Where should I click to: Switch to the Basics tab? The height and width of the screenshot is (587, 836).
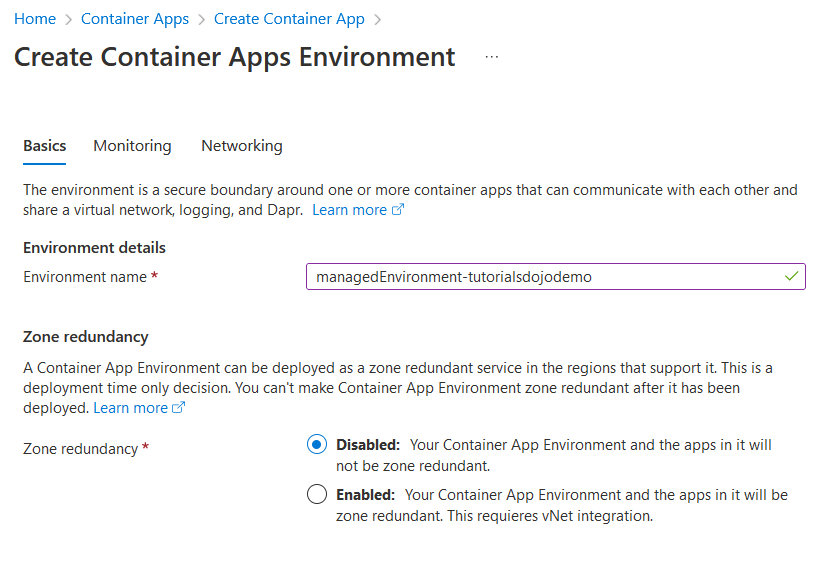(x=44, y=146)
